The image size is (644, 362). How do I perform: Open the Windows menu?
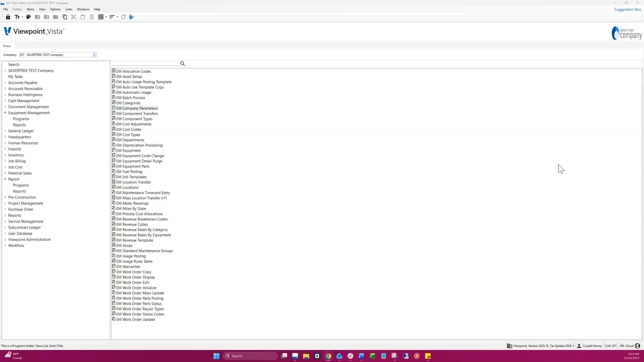click(83, 9)
